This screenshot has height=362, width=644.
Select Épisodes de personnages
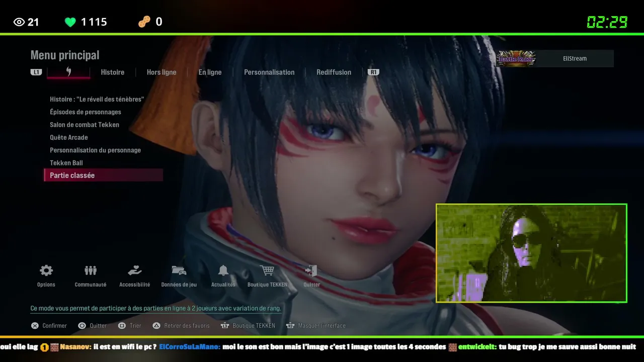86,112
